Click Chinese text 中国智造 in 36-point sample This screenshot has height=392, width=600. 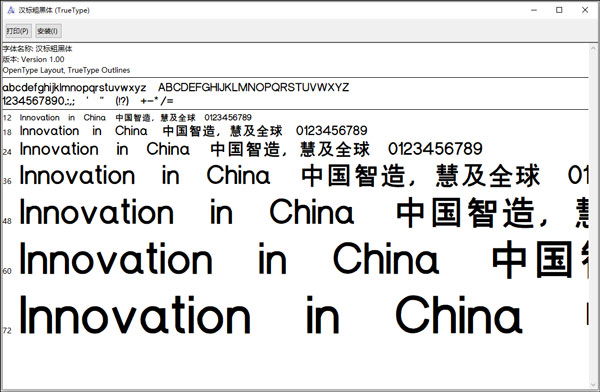tap(354, 176)
